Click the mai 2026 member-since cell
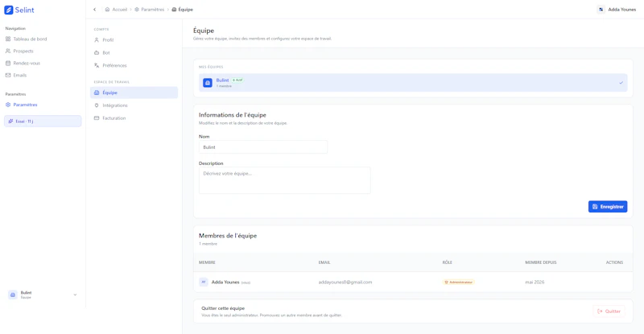Image resolution: width=644 pixels, height=334 pixels. 535,282
